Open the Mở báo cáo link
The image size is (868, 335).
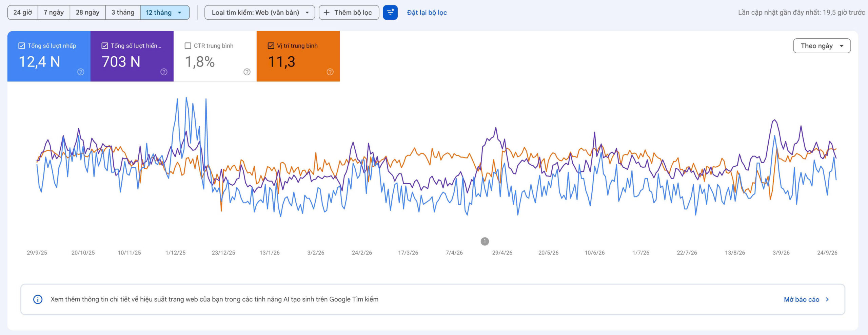click(x=802, y=299)
